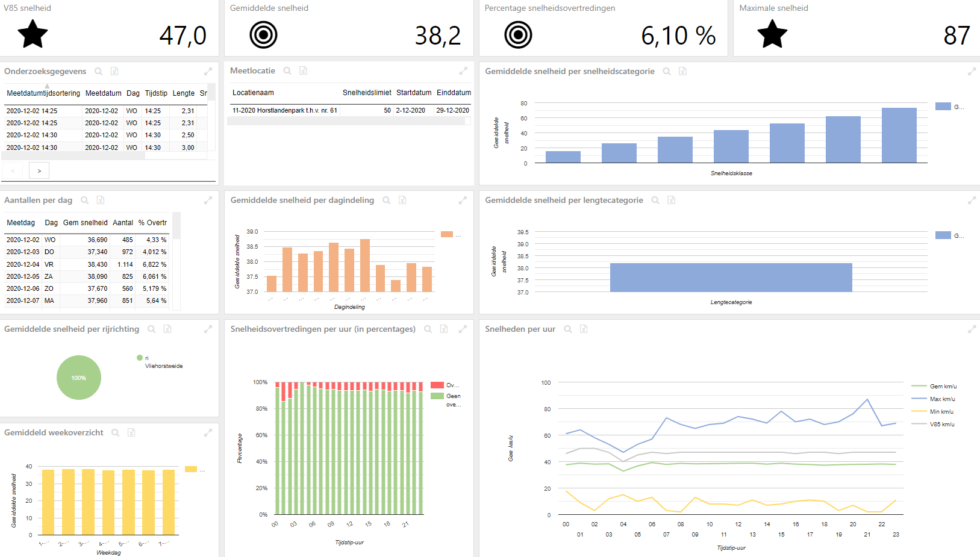Click search icon in Onderzoeksgegevens panel
This screenshot has height=557, width=980.
(98, 71)
